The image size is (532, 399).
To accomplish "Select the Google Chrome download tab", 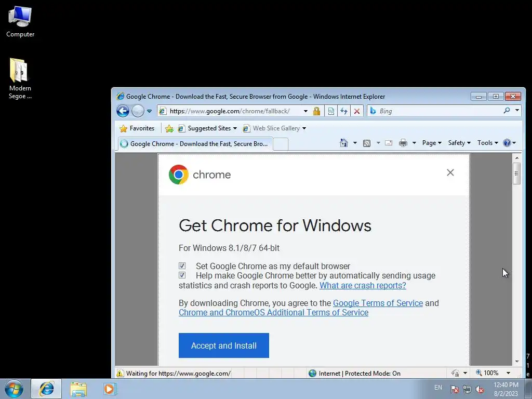I will pos(195,143).
